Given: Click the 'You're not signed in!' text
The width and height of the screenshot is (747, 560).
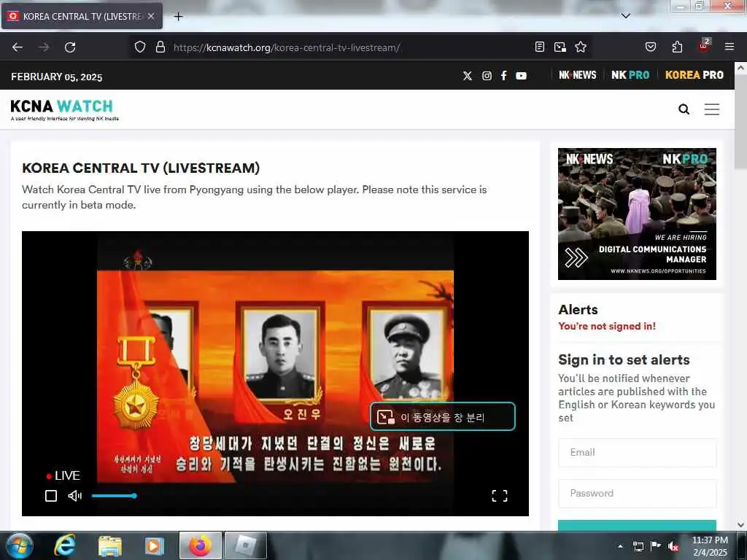Looking at the screenshot, I should (607, 326).
